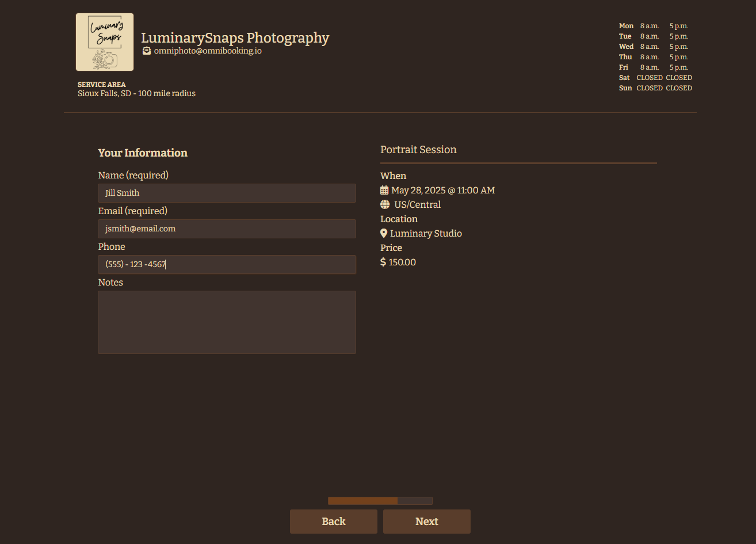Click the calendar icon beside appointment date
This screenshot has height=544, width=756.
pos(384,190)
